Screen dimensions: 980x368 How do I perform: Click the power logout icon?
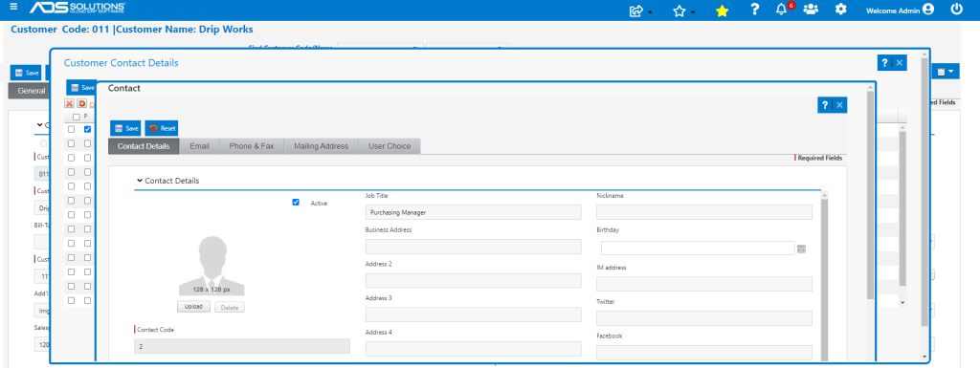click(x=956, y=10)
